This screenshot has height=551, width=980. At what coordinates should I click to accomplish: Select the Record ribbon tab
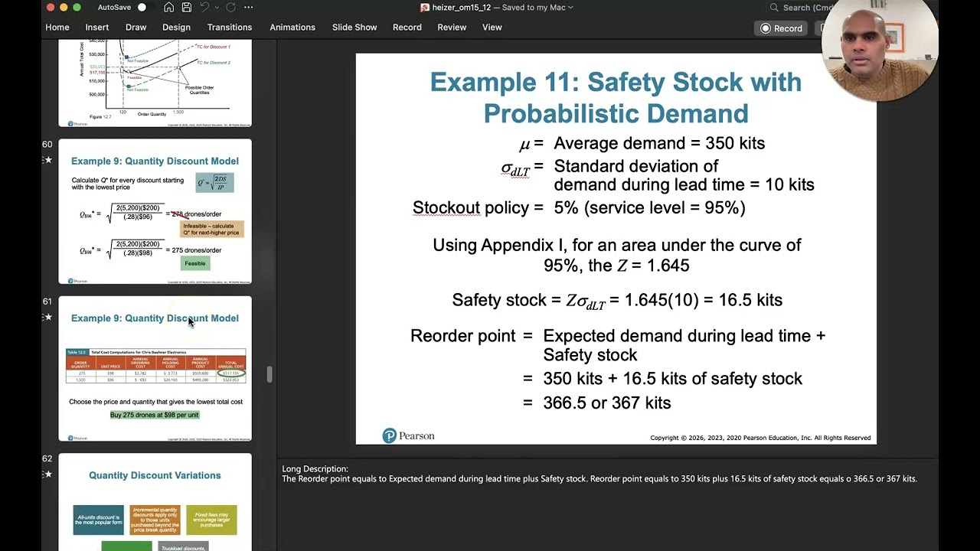coord(407,28)
